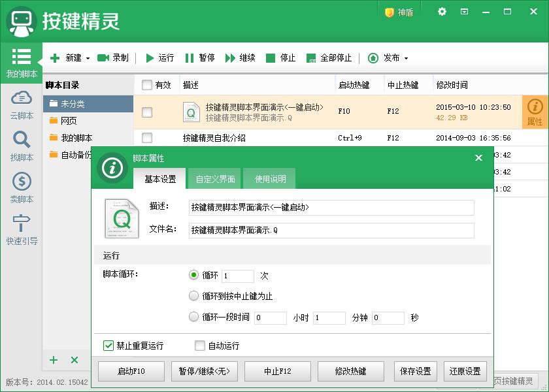
Task: Enable the 自动运行 checkbox
Action: pos(200,346)
